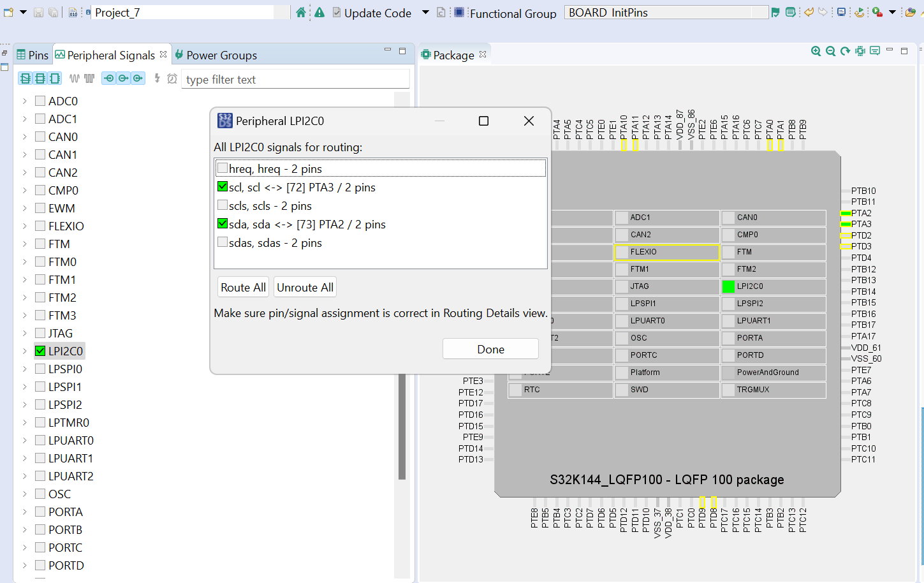The image size is (924, 583).
Task: Click the green comment icon beside the flag icon
Action: (x=791, y=12)
